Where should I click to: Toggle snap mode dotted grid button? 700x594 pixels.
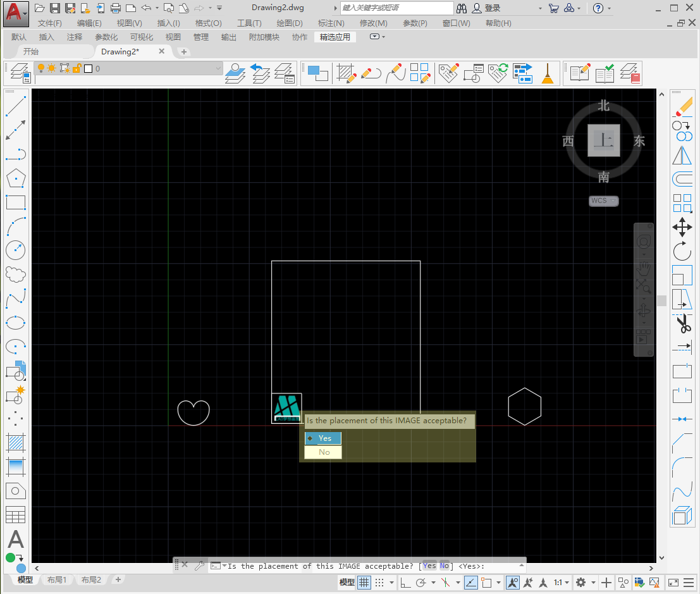381,583
